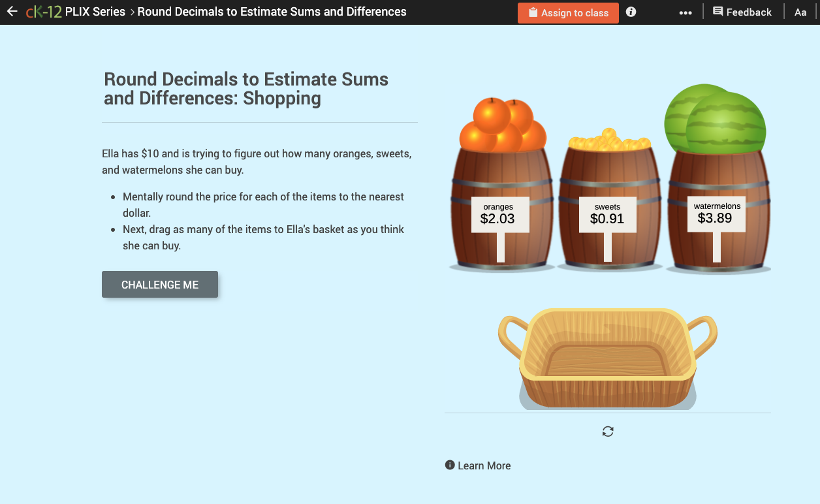Click the watermelons price sign
The height and width of the screenshot is (504, 820).
click(716, 212)
